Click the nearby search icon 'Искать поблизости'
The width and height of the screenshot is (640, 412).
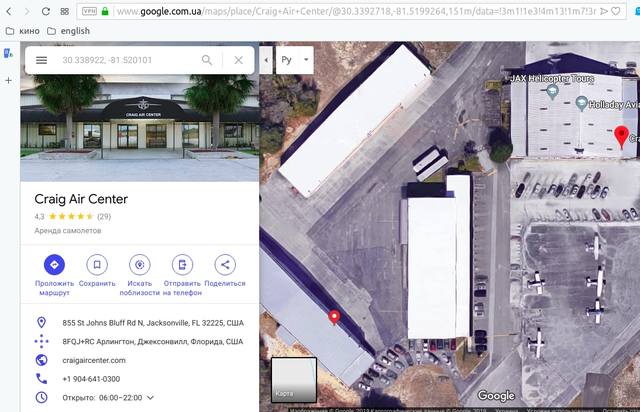pyautogui.click(x=140, y=265)
